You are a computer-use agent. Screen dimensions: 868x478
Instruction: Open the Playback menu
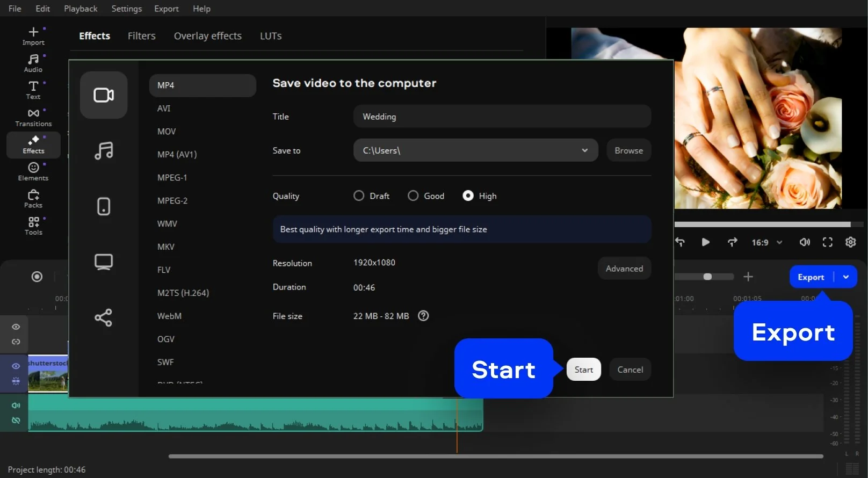tap(81, 9)
